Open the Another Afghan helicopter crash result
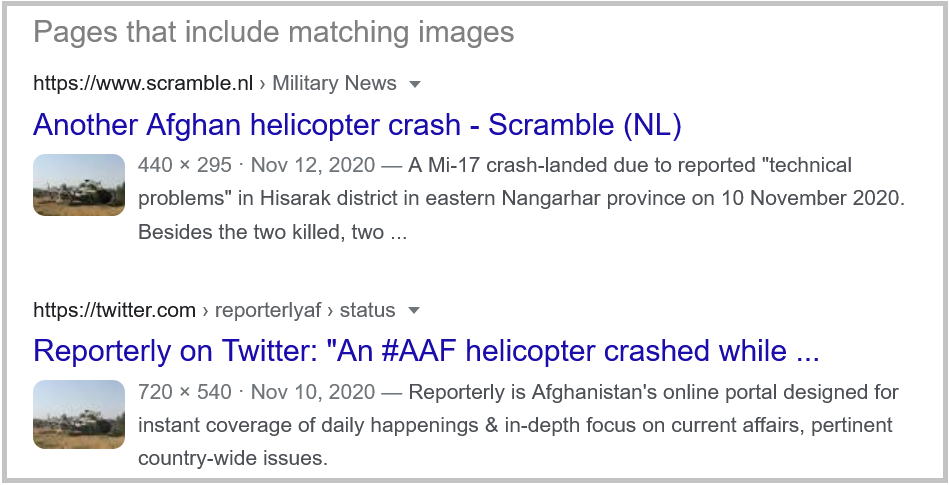The image size is (949, 485). [x=357, y=125]
